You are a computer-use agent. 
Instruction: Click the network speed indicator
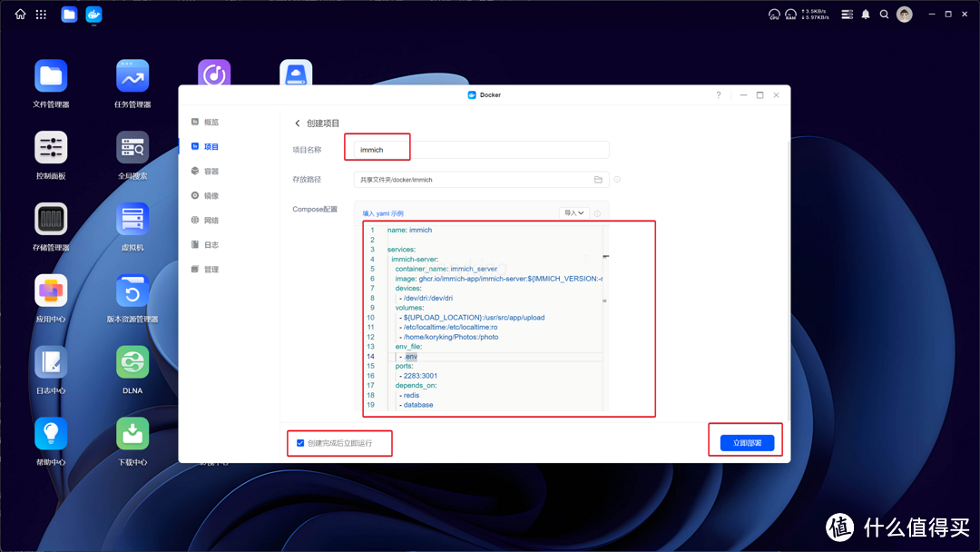click(815, 14)
